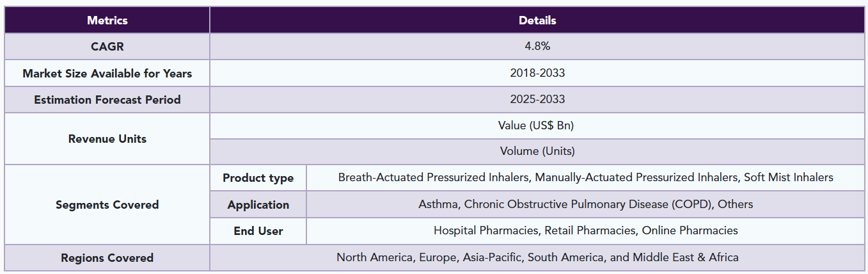The height and width of the screenshot is (274, 868).
Task: Select the End User sub-label
Action: click(x=258, y=230)
